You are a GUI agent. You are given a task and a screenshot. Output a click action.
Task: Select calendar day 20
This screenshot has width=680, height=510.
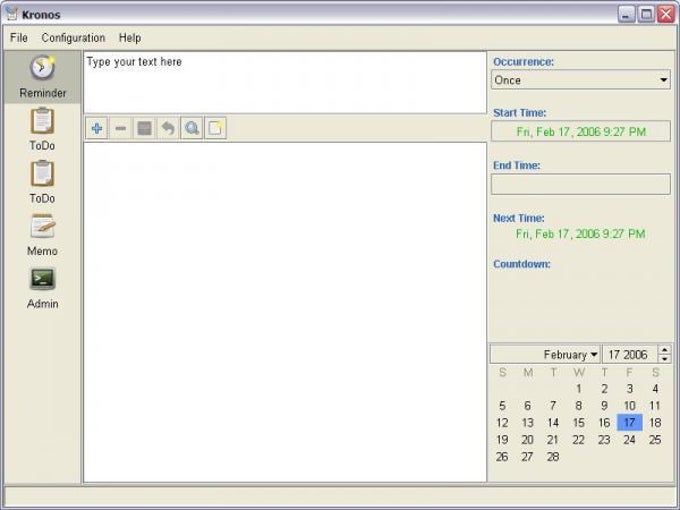[527, 439]
